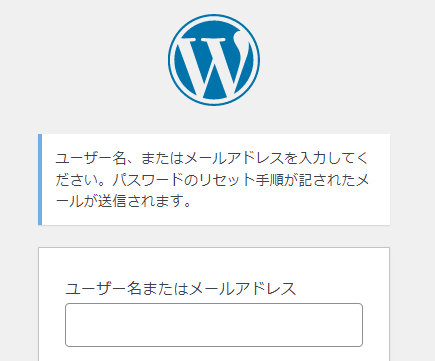Click the WordPress logo
The image size is (435, 361).
point(214,60)
